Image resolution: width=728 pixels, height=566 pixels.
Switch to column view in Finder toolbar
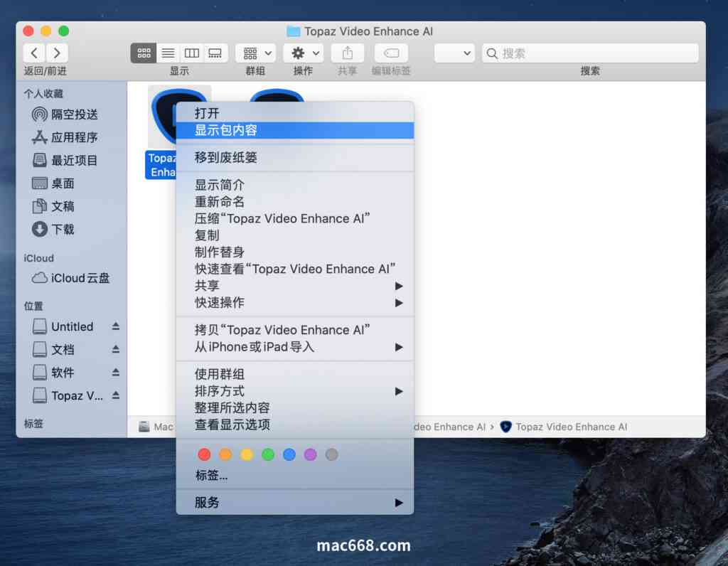pos(192,53)
